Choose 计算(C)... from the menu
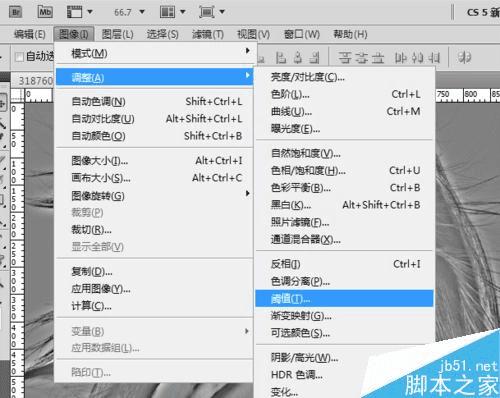This screenshot has width=500, height=398. coord(154,306)
